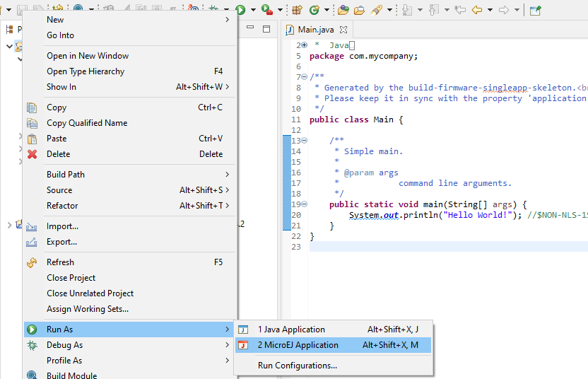Collapse the main method at line 19
Viewport: 588px width, 379px height.
pyautogui.click(x=304, y=204)
